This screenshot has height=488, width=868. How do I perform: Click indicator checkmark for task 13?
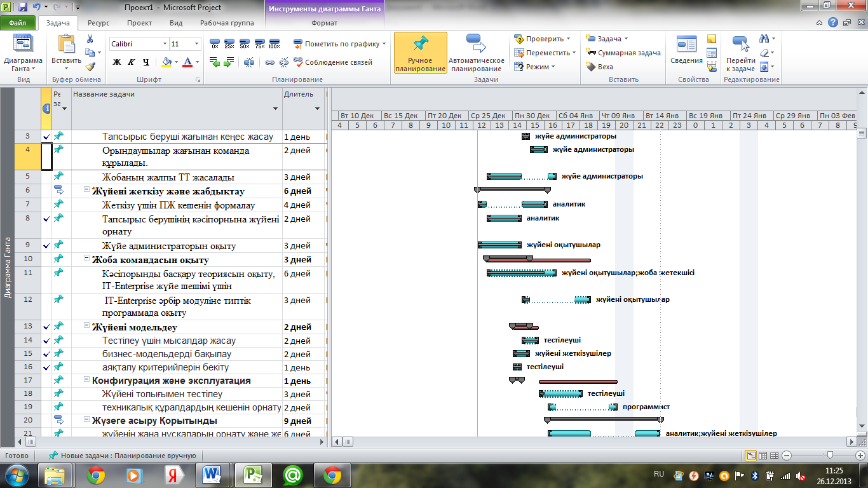(46, 327)
